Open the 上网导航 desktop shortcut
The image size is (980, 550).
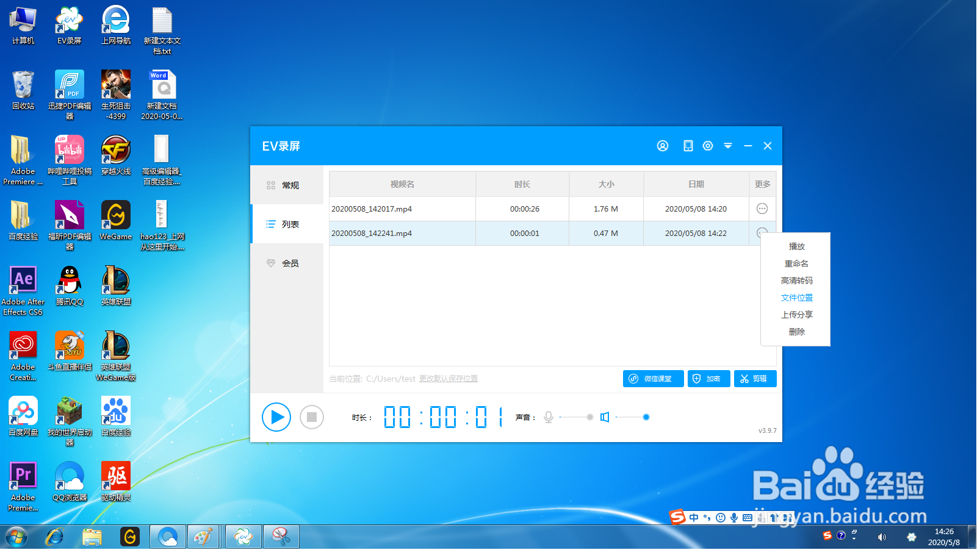pyautogui.click(x=116, y=26)
